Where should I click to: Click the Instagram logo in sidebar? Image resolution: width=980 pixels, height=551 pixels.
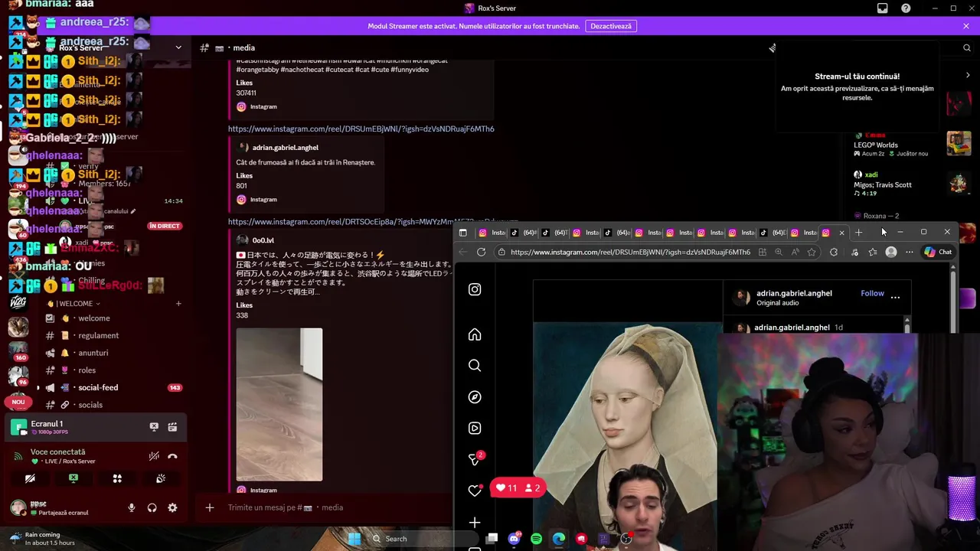point(475,289)
